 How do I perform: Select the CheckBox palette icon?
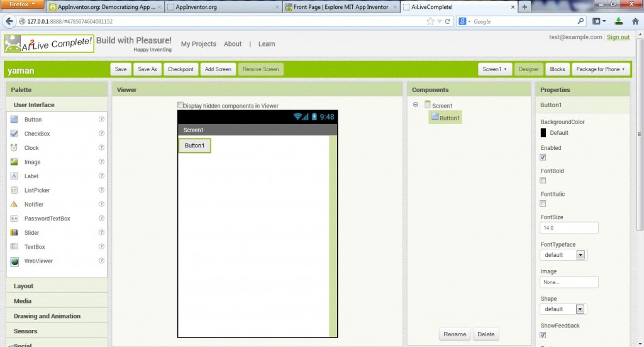coord(14,134)
